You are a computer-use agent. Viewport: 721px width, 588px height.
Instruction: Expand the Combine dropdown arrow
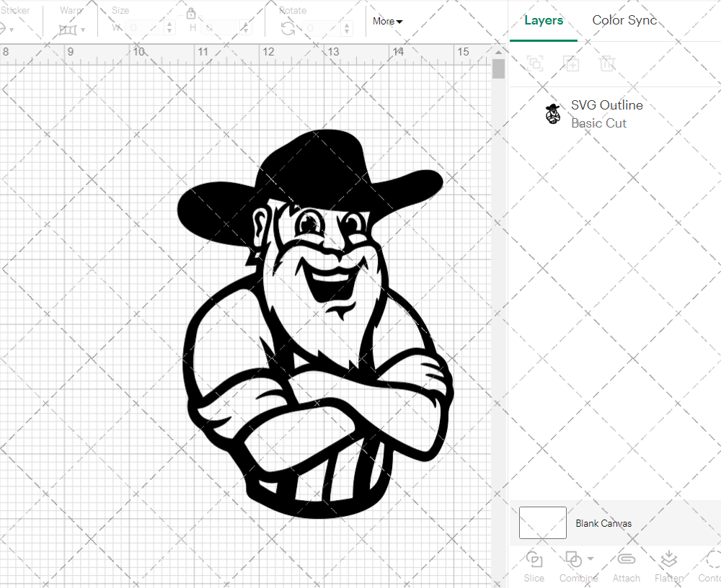pos(591,558)
